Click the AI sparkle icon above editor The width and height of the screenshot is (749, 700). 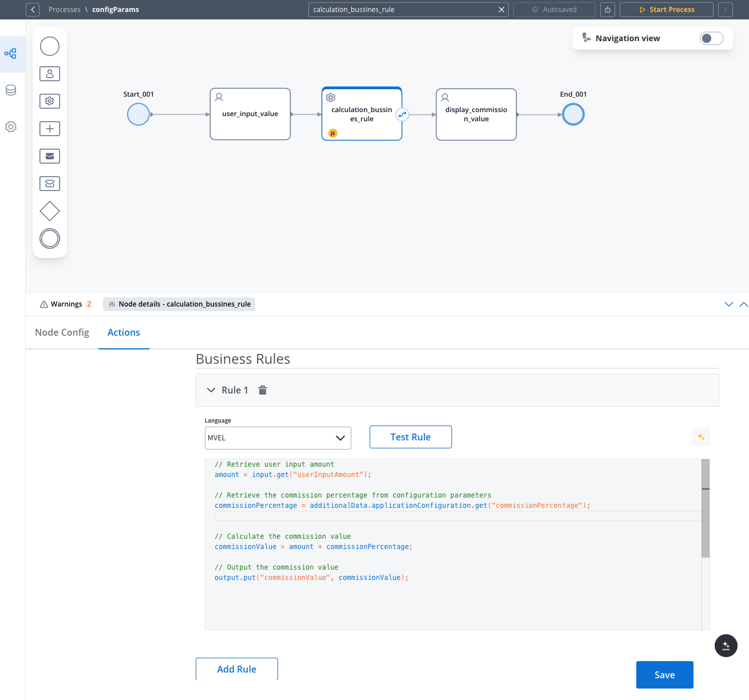click(x=701, y=437)
